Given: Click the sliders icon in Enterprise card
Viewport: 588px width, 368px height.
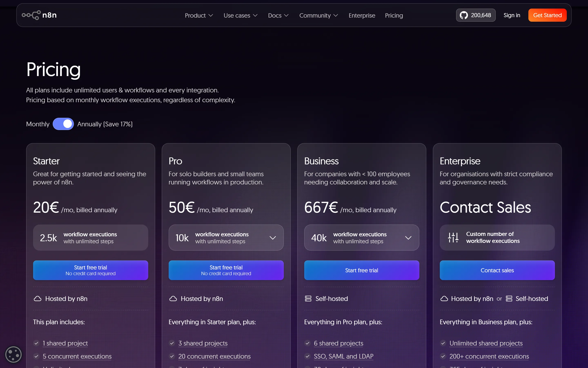Looking at the screenshot, I should coord(453,237).
